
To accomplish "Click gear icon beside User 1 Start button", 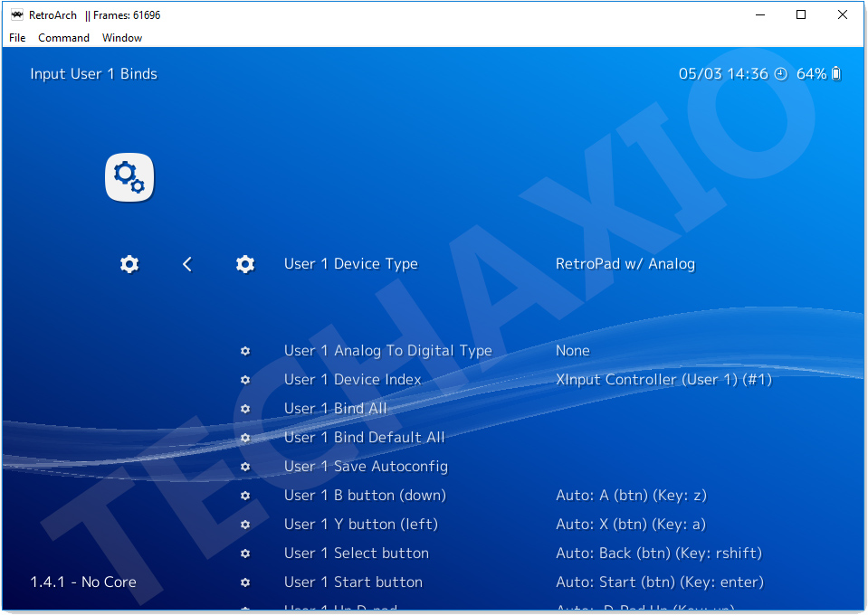I will (x=245, y=582).
